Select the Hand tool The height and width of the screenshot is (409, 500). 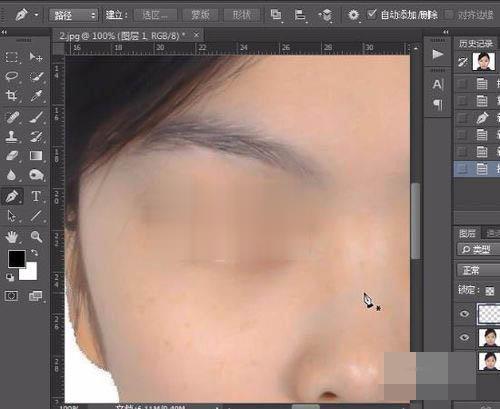12,237
